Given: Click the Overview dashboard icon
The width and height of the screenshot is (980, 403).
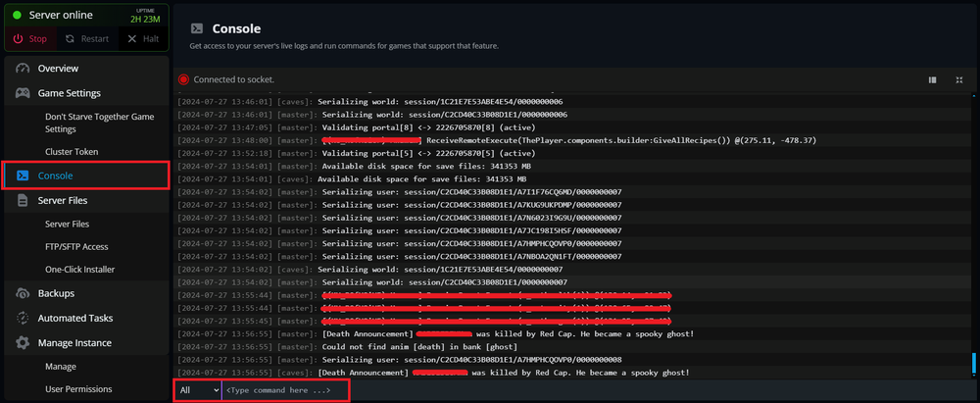Looking at the screenshot, I should coord(23,69).
